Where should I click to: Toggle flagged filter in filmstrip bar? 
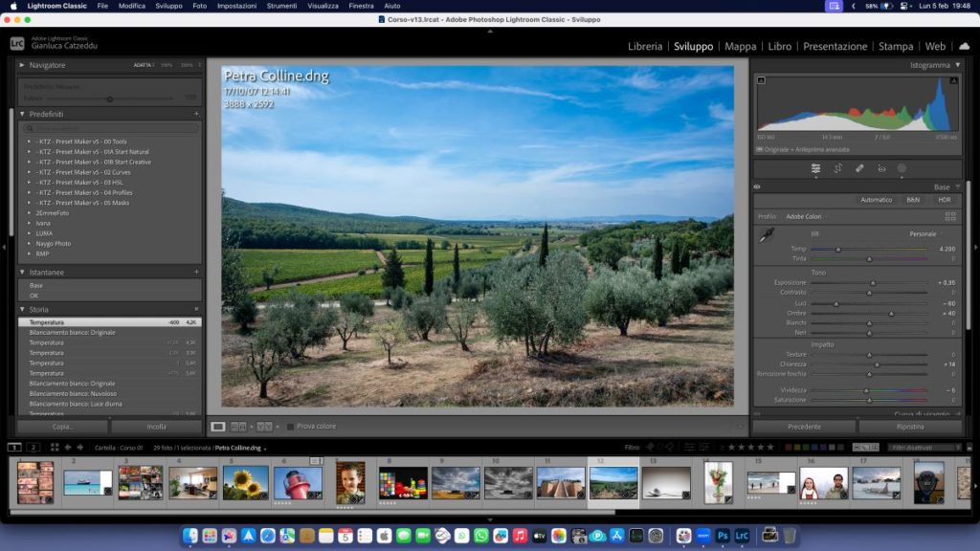[650, 448]
